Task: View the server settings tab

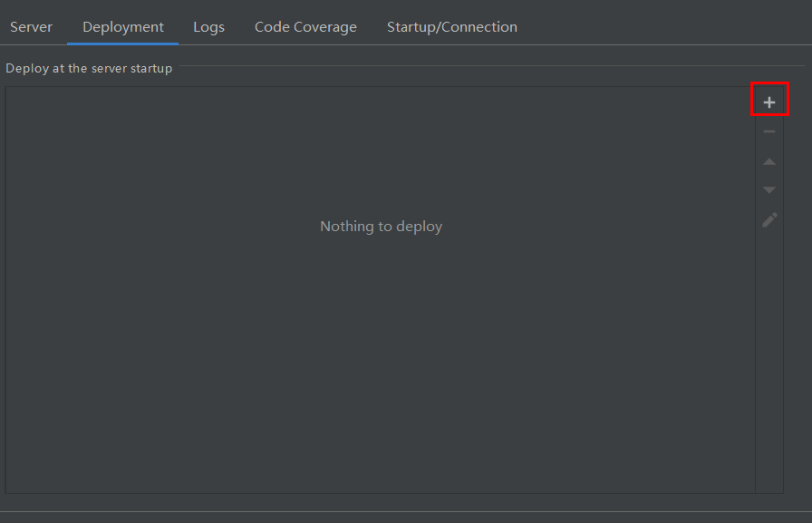Action: click(32, 27)
